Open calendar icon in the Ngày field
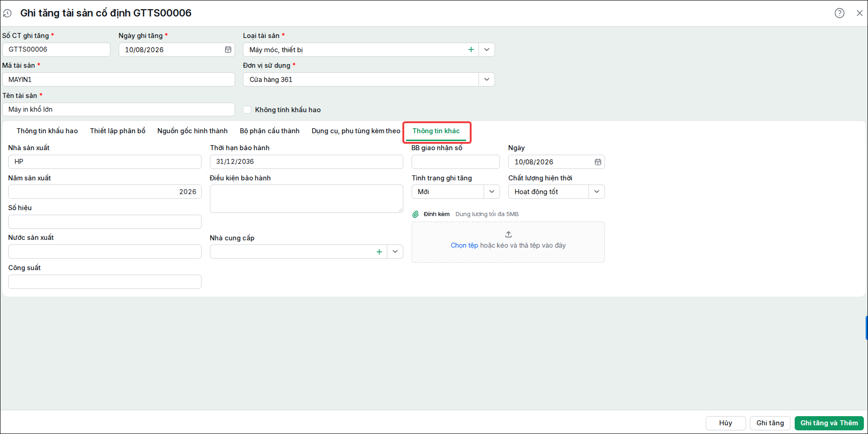868x434 pixels. tap(598, 162)
